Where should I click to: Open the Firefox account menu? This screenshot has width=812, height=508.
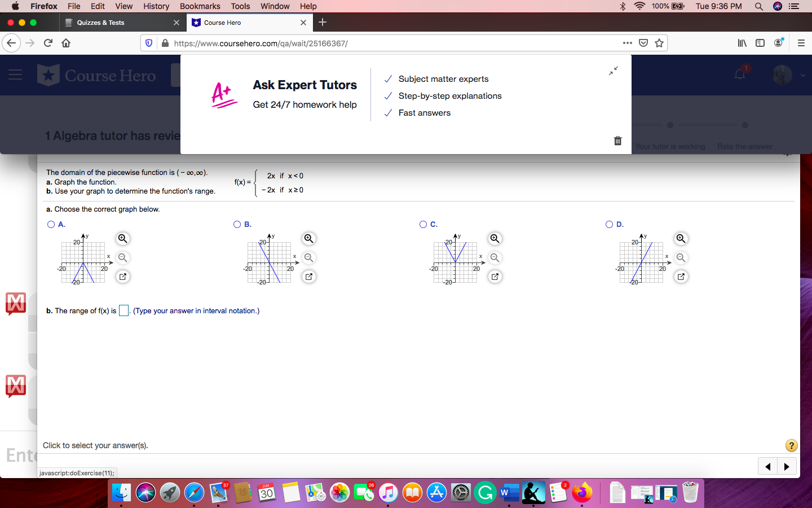[779, 43]
